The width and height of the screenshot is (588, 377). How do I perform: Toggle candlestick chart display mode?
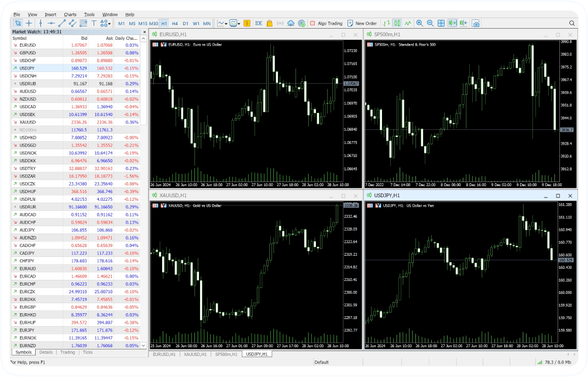[397, 23]
